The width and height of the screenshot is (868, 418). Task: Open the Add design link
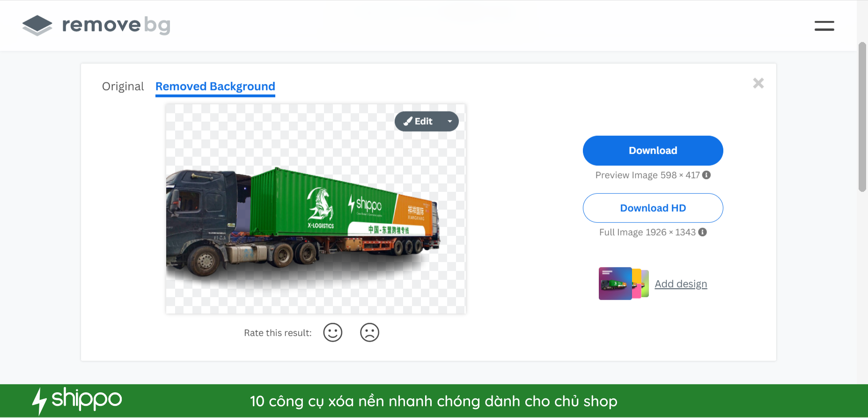coord(681,284)
